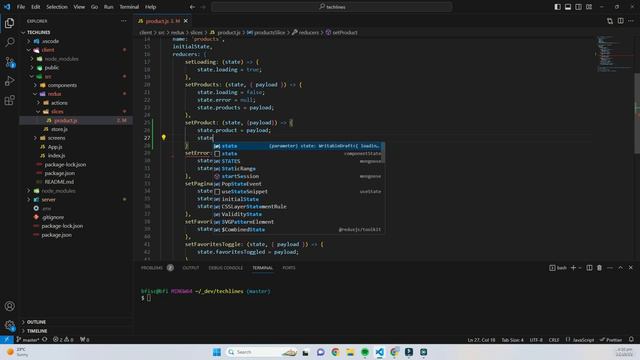Select initialState suggestion in autocomplete list
The width and height of the screenshot is (640, 360).
pyautogui.click(x=298, y=199)
